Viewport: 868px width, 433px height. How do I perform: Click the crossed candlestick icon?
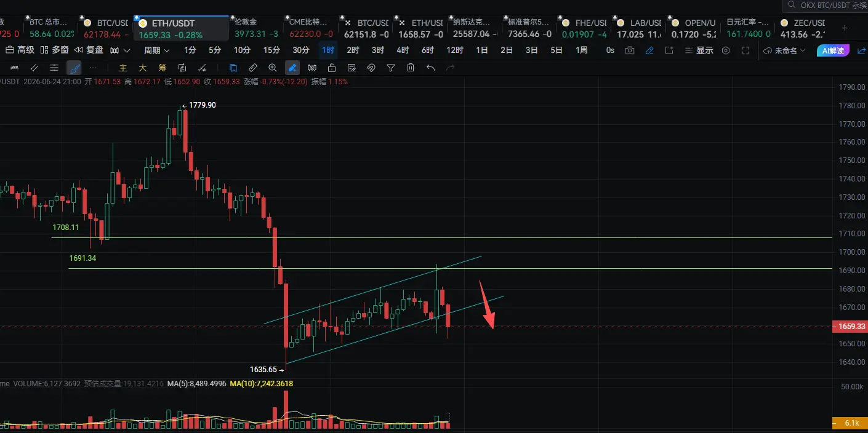[x=312, y=68]
